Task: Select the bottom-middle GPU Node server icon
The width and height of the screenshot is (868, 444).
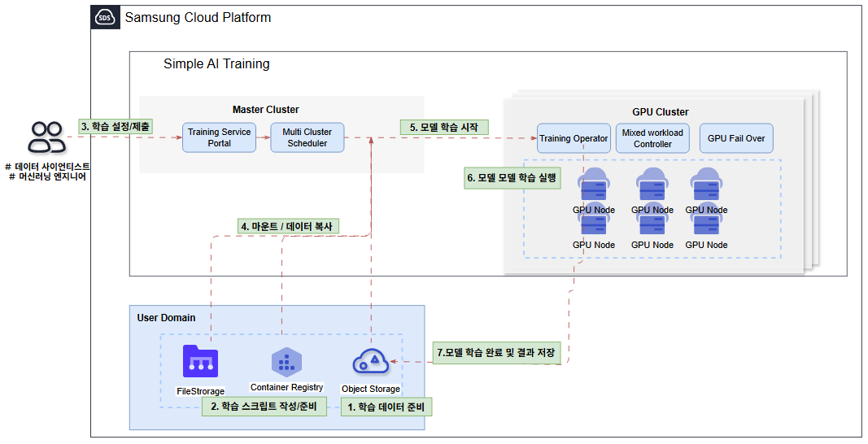Action: pos(652,224)
